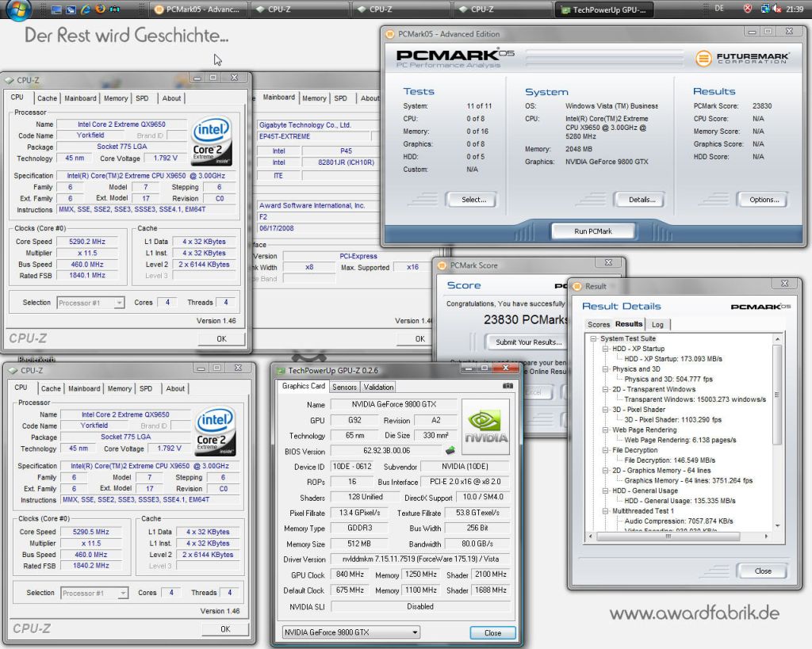Open GPU selection dropdown in GPU-Z
This screenshot has height=649, width=812.
tap(351, 632)
